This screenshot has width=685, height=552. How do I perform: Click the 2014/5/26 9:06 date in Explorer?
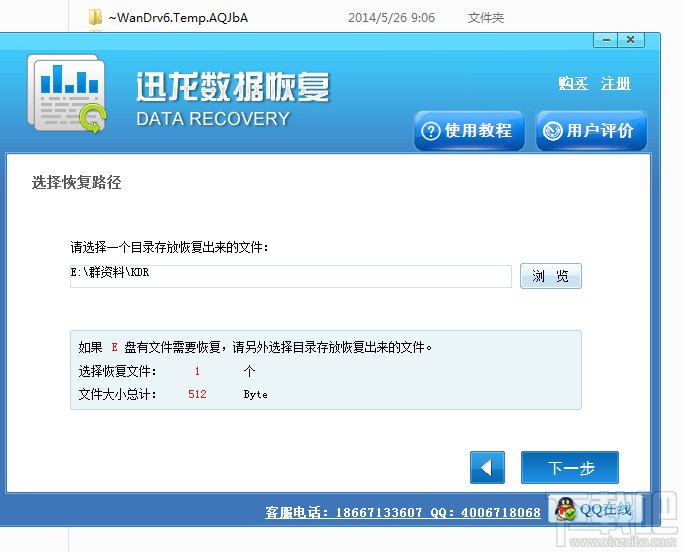click(x=391, y=17)
